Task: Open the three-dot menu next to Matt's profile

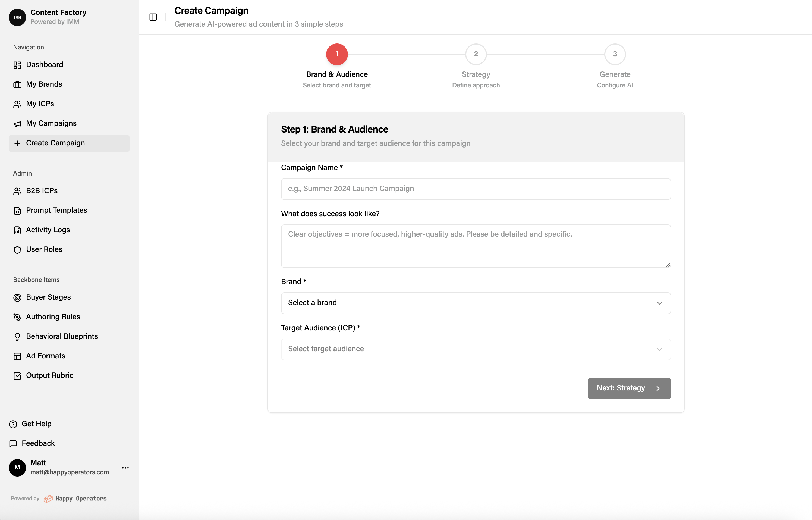Action: pyautogui.click(x=125, y=468)
